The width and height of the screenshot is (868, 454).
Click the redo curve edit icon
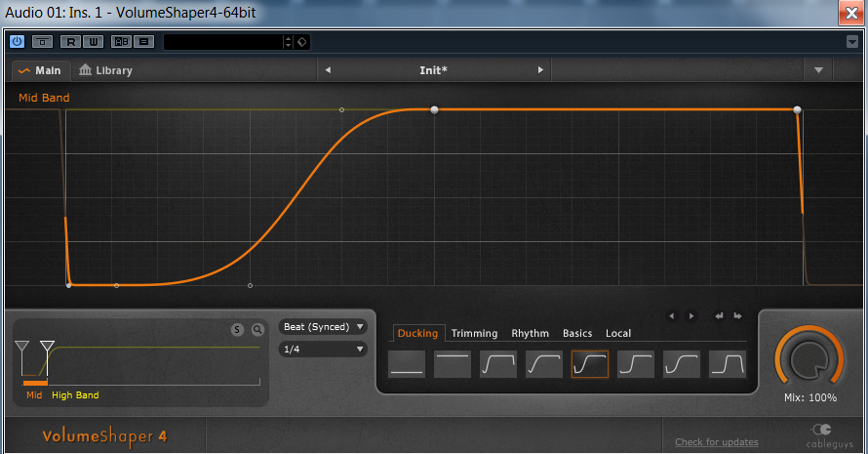738,316
